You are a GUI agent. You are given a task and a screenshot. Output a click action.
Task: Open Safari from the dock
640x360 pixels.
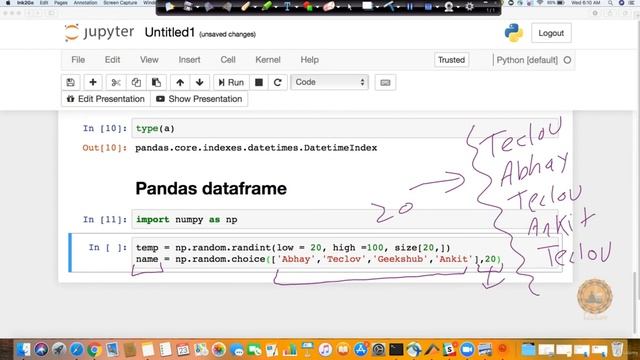76,349
